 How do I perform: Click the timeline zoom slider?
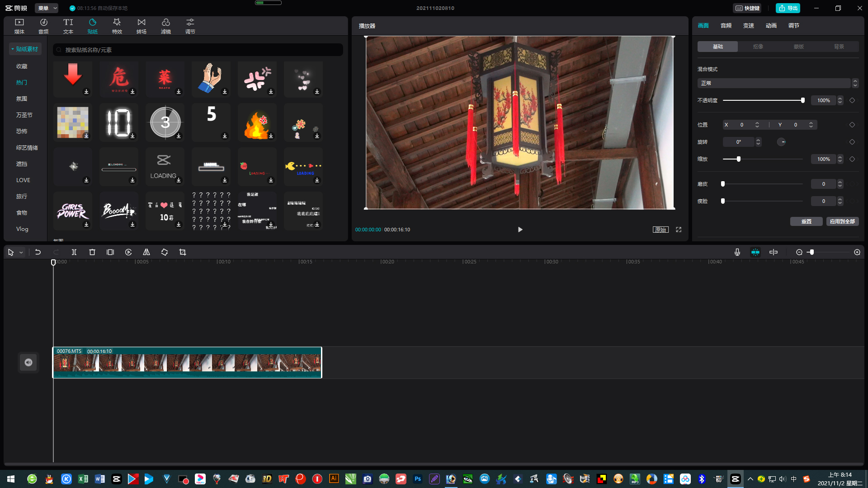(x=827, y=252)
